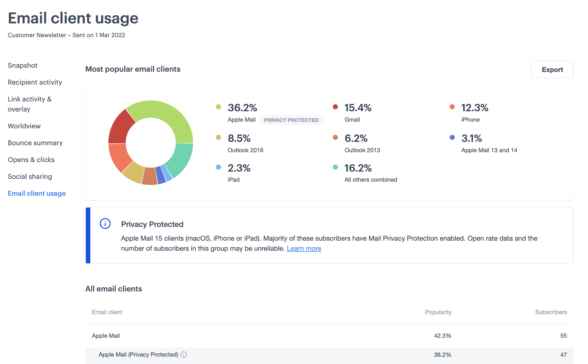Image resolution: width=588 pixels, height=364 pixels.
Task: Open the Learn more link
Action: coord(304,248)
